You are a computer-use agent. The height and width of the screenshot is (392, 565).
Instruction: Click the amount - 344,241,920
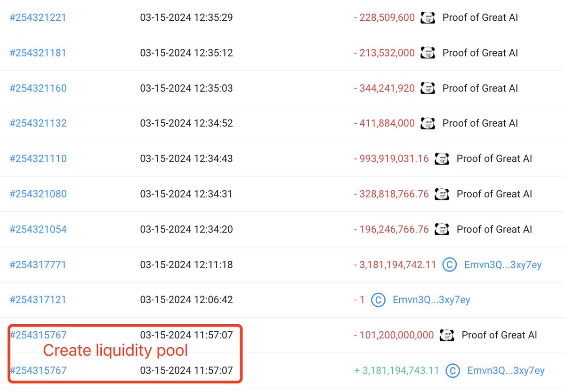click(x=384, y=88)
